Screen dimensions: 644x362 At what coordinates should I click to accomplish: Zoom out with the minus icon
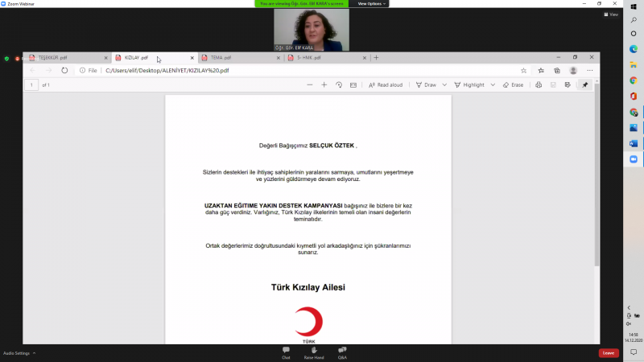coord(310,84)
